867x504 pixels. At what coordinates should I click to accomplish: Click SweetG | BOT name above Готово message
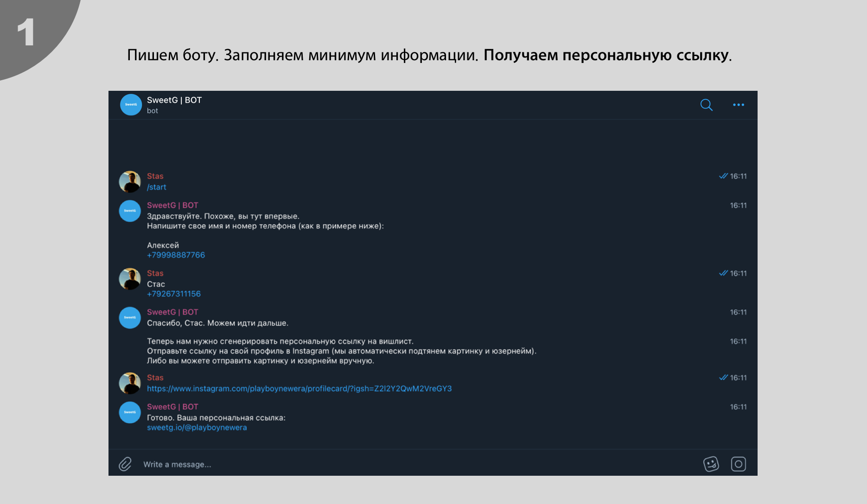coord(172,407)
